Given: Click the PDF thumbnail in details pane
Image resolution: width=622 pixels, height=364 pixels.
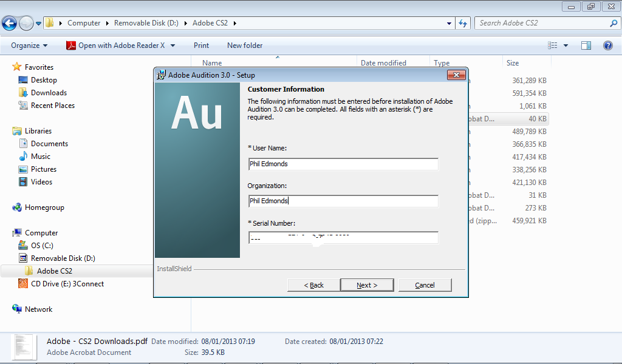Looking at the screenshot, I should [24, 347].
